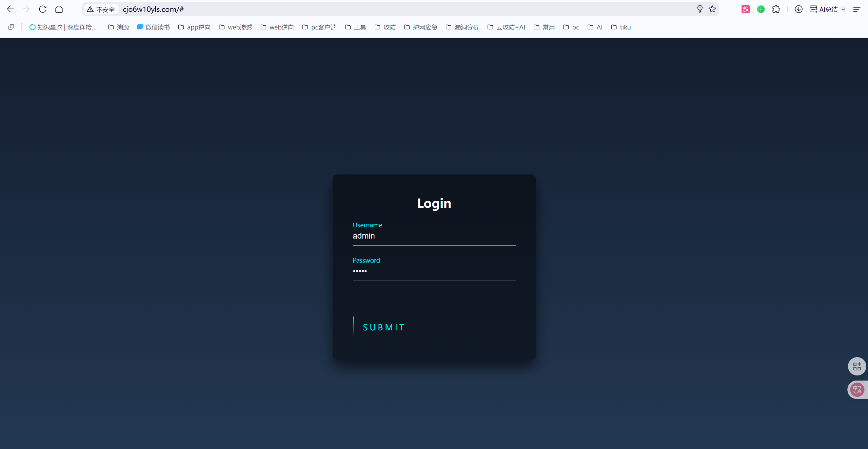Image resolution: width=868 pixels, height=449 pixels.
Task: Bookmark this page with the star icon
Action: point(712,9)
